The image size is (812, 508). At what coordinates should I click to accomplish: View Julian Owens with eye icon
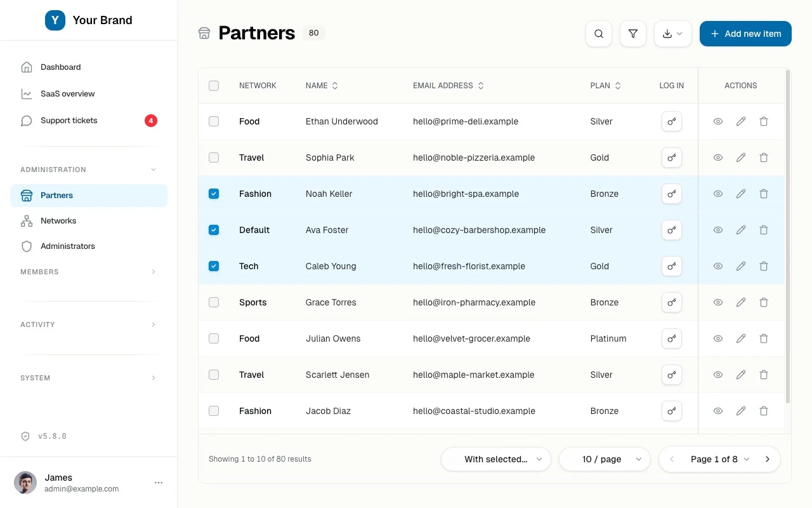pyautogui.click(x=718, y=338)
